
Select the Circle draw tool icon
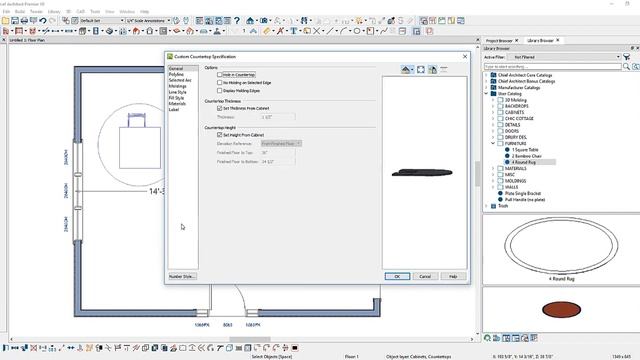(x=357, y=31)
